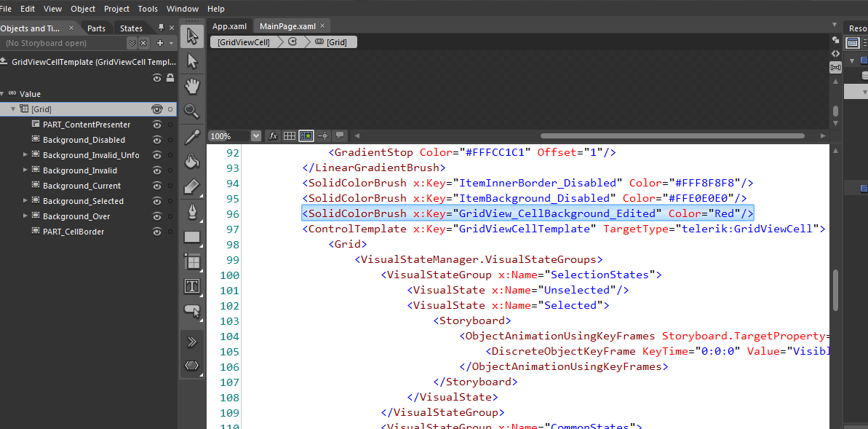The image size is (868, 429).
Task: Switch to the States panel tab
Action: [x=131, y=28]
